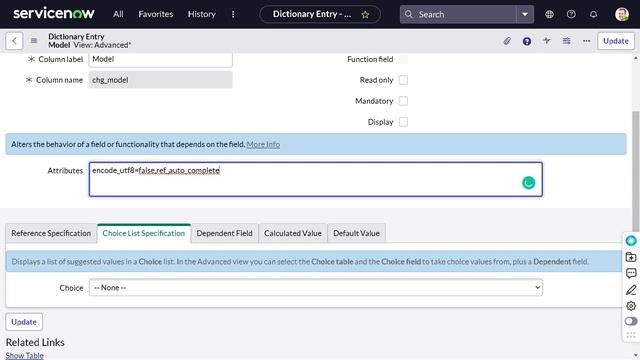Switch to Calculated Value tab

point(293,233)
